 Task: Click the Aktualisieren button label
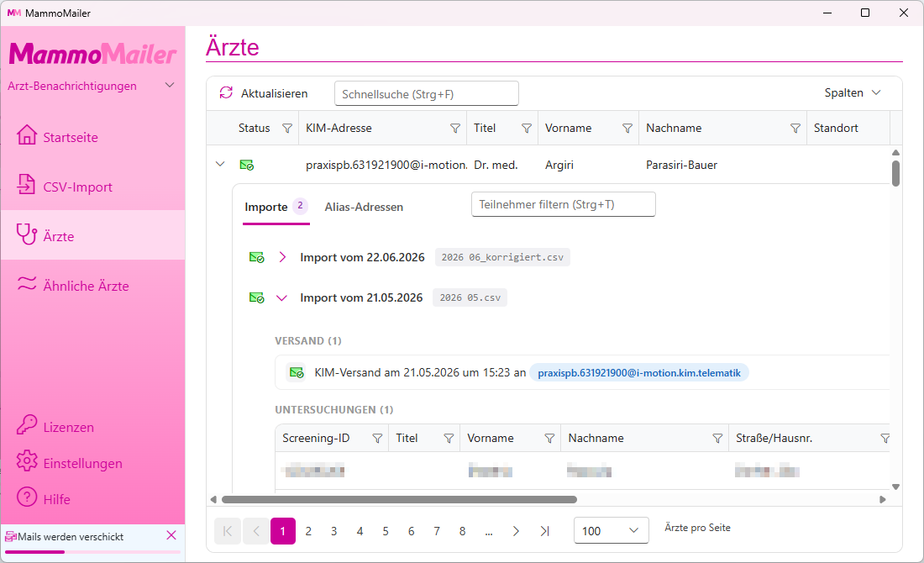point(274,93)
